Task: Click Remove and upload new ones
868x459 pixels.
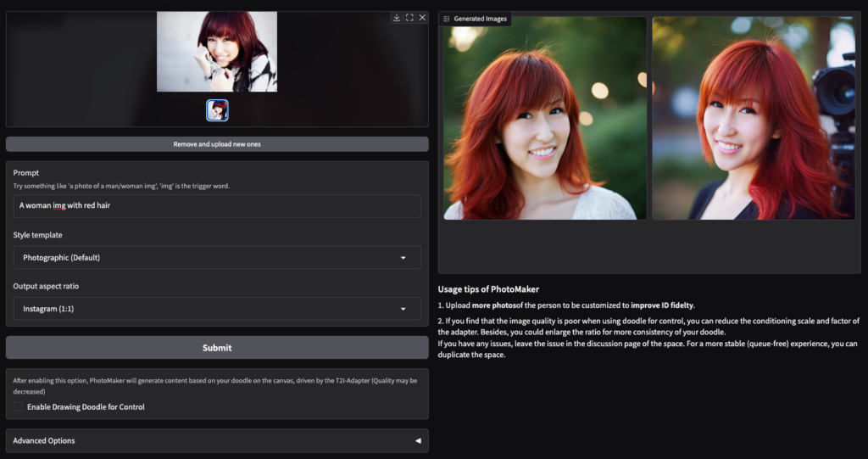Action: pyautogui.click(x=217, y=144)
